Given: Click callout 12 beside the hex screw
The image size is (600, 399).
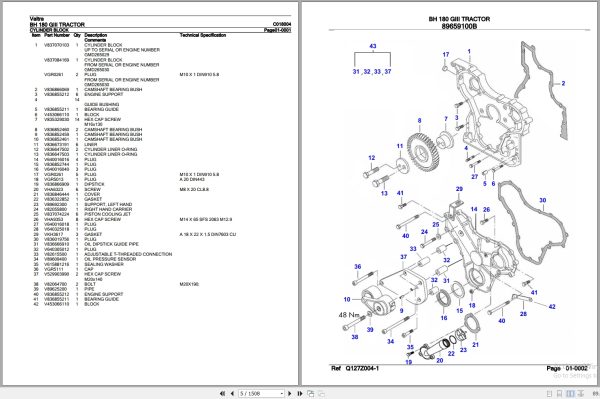Looking at the screenshot, I should tap(372, 158).
